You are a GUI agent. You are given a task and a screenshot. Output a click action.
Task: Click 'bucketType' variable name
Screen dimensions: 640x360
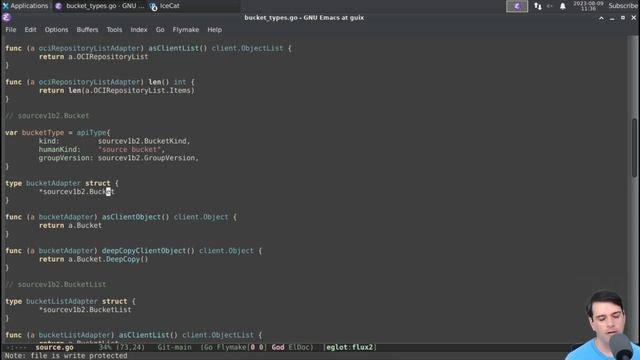click(x=43, y=133)
